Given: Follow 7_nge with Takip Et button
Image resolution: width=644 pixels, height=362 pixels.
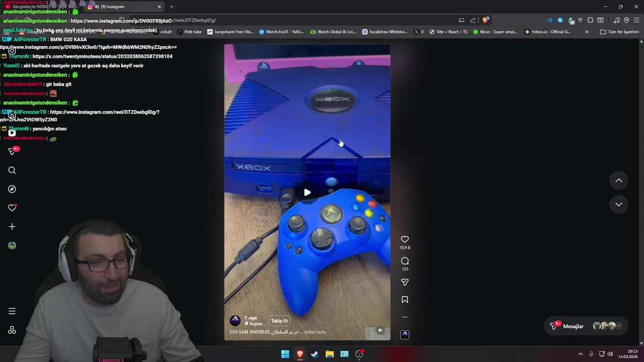Looking at the screenshot, I should (x=279, y=321).
